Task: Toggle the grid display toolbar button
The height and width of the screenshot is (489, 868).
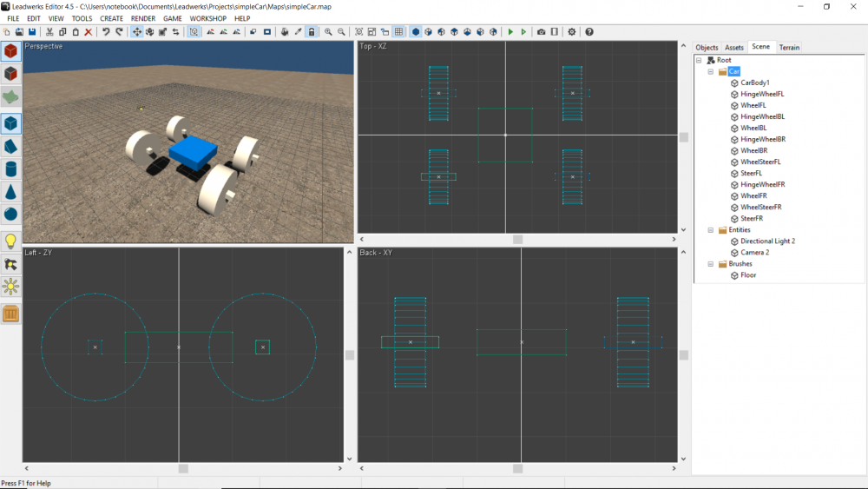Action: [398, 32]
